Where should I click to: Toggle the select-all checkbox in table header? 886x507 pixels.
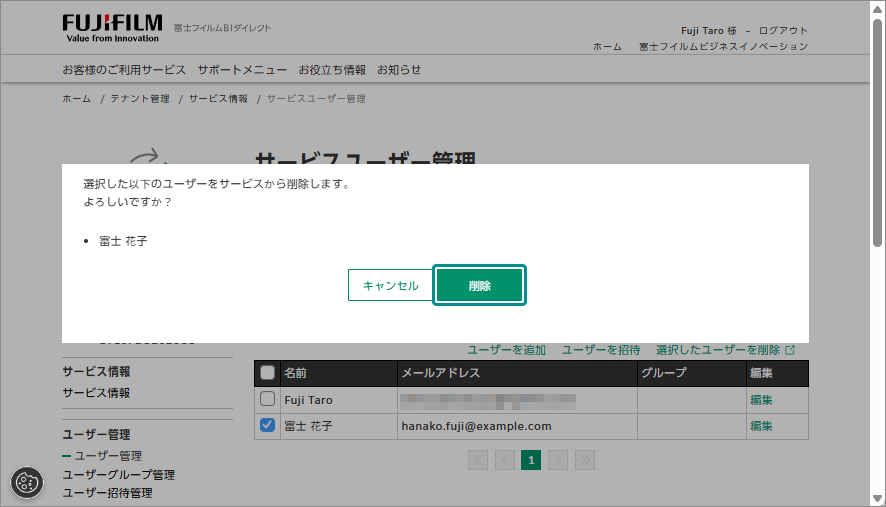[267, 372]
